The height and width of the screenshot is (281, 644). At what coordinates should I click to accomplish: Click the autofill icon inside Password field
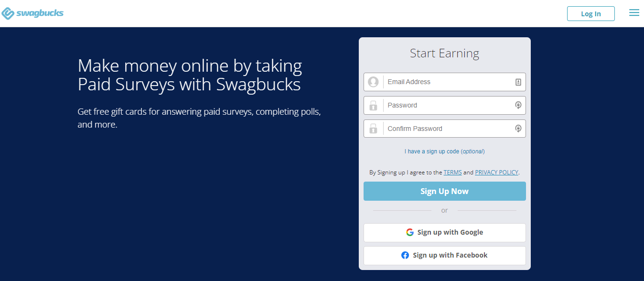(x=518, y=106)
